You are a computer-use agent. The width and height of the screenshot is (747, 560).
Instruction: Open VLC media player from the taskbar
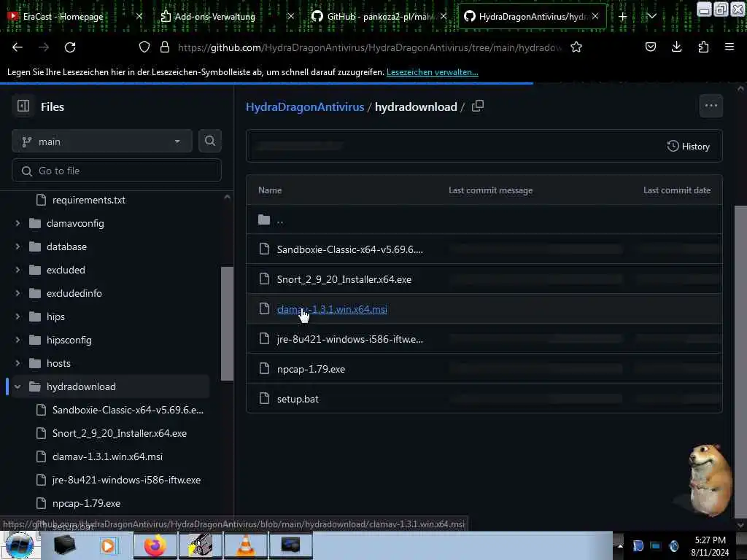point(246,545)
